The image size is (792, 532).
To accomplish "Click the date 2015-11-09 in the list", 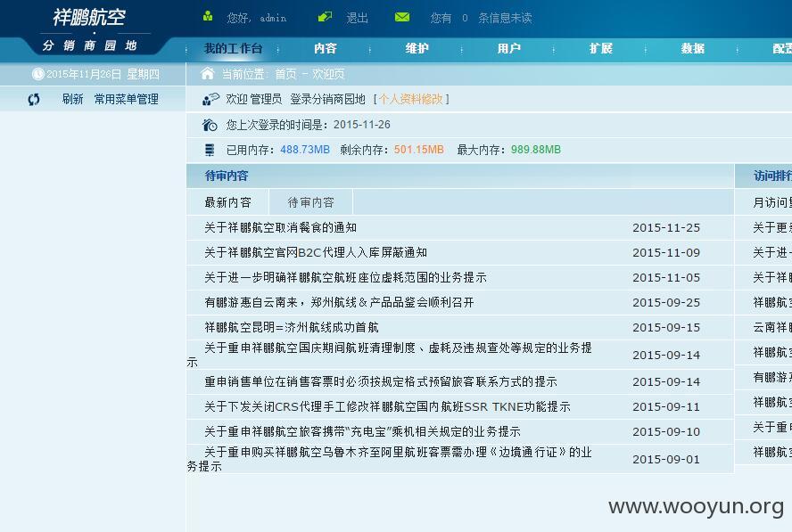I will tap(666, 252).
